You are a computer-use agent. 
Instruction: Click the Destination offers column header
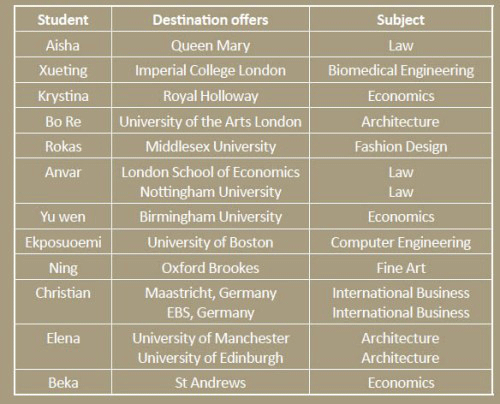pyautogui.click(x=210, y=20)
